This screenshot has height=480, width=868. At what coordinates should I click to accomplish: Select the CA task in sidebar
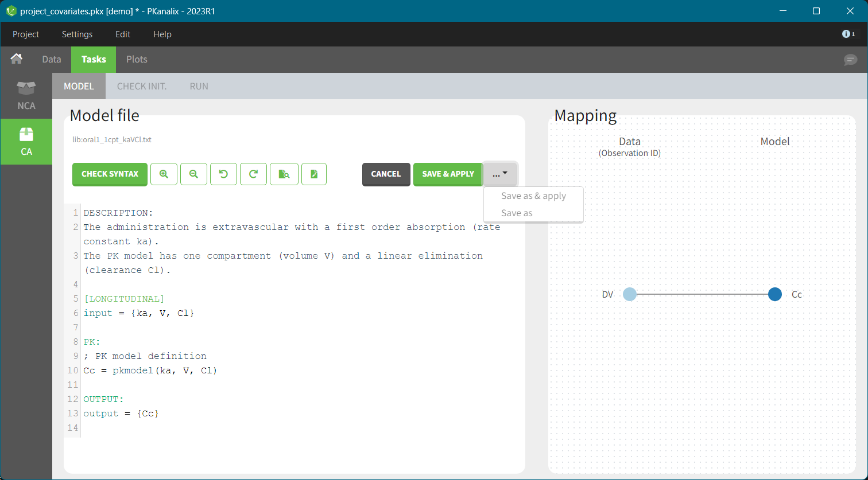(x=26, y=142)
